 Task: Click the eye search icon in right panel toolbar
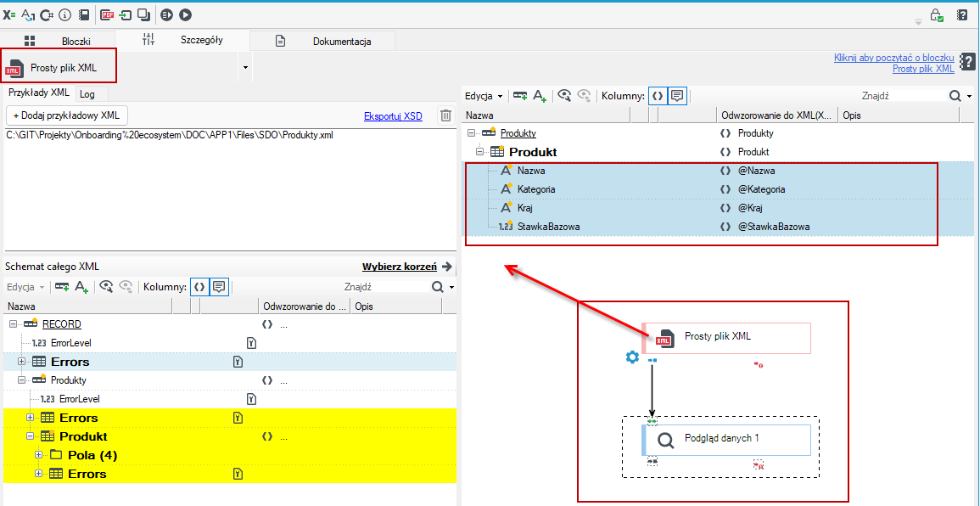pyautogui.click(x=564, y=96)
